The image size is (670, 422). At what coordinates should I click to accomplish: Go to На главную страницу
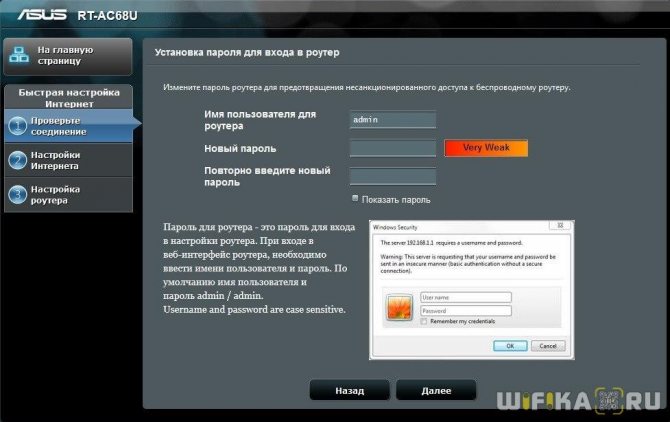(68, 56)
